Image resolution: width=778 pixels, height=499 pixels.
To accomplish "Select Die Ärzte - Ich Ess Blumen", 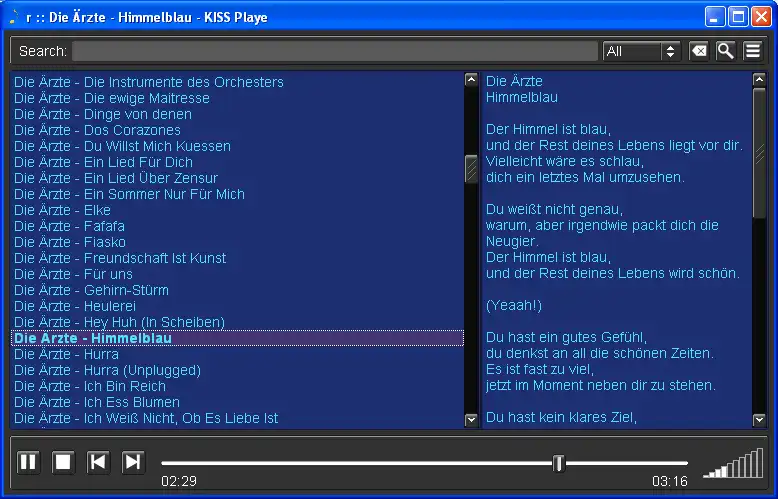I will [237, 402].
